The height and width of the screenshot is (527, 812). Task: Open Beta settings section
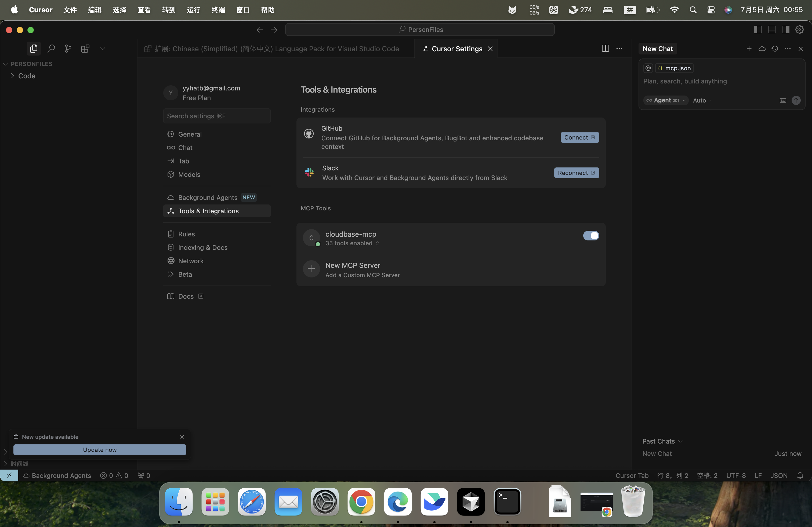[x=217, y=275]
